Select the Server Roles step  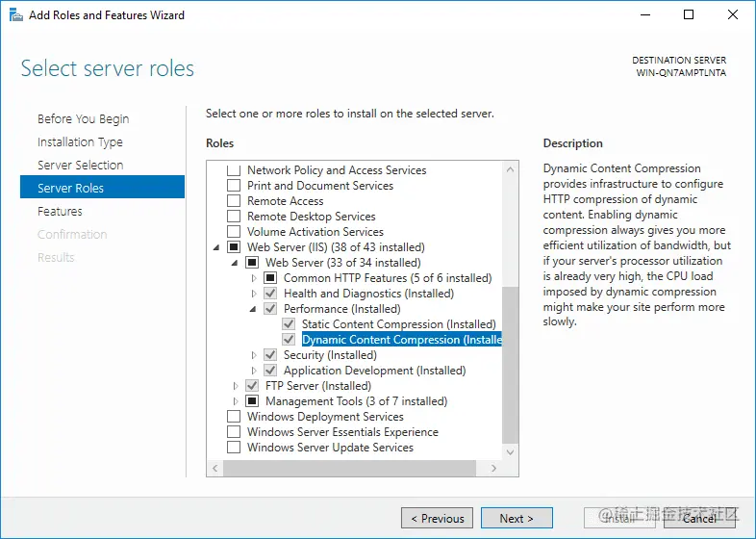102,187
